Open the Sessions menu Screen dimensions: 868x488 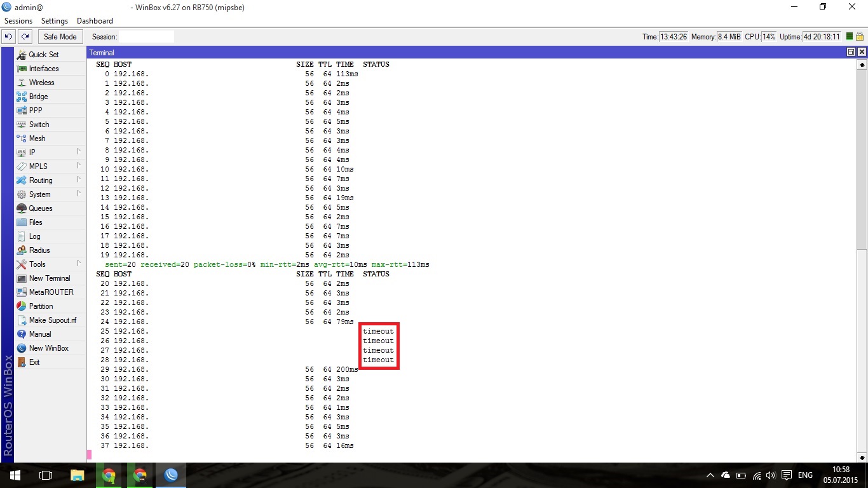point(18,21)
